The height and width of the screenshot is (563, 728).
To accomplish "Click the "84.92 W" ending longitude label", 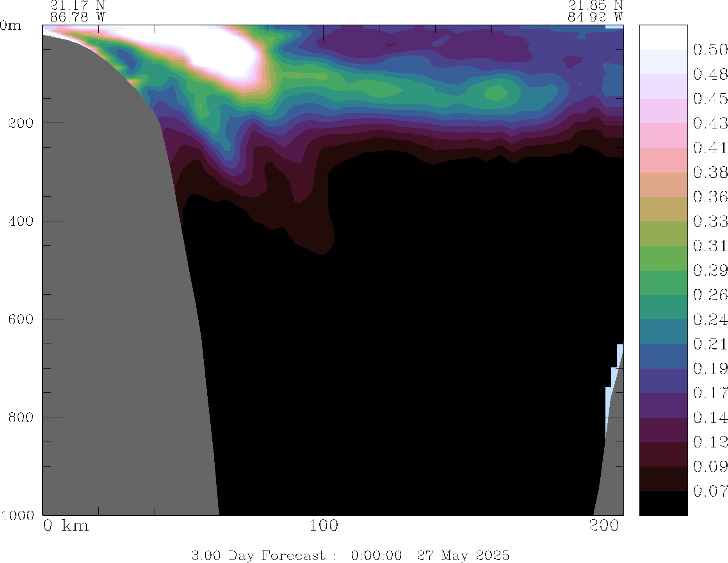I will (595, 17).
